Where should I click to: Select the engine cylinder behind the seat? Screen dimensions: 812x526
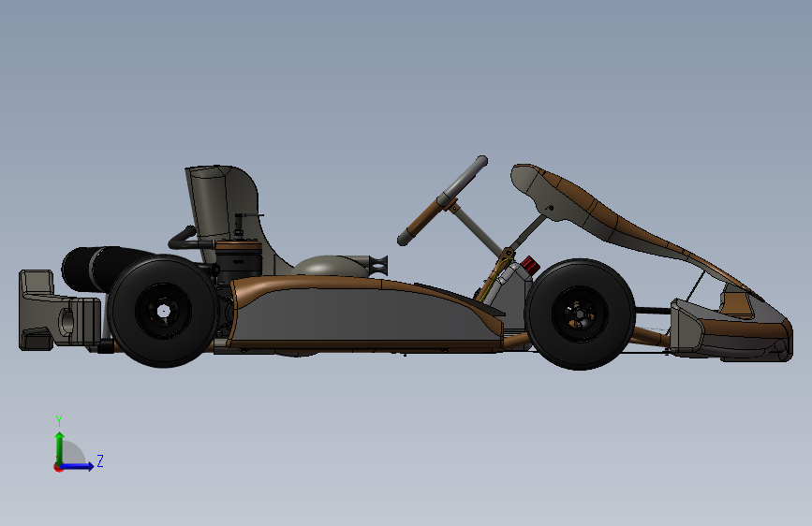(238, 262)
